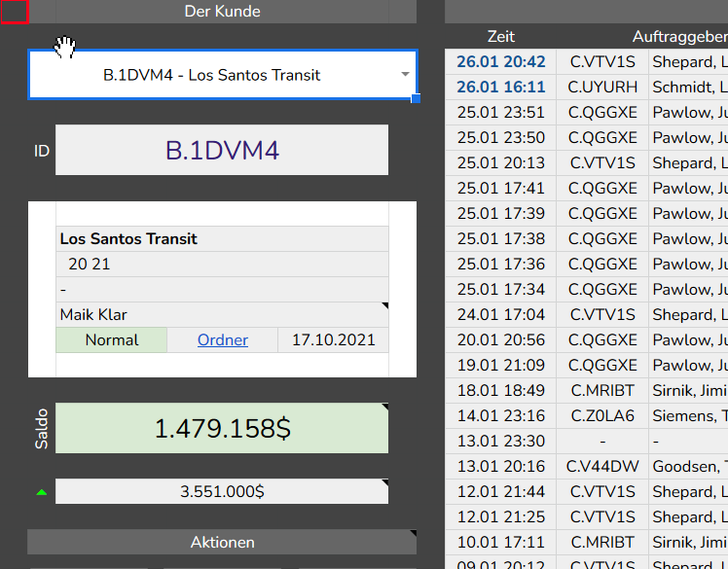Viewport: 728px width, 569px height.
Task: Select the Schmidt name cell
Action: pyautogui.click(x=688, y=87)
